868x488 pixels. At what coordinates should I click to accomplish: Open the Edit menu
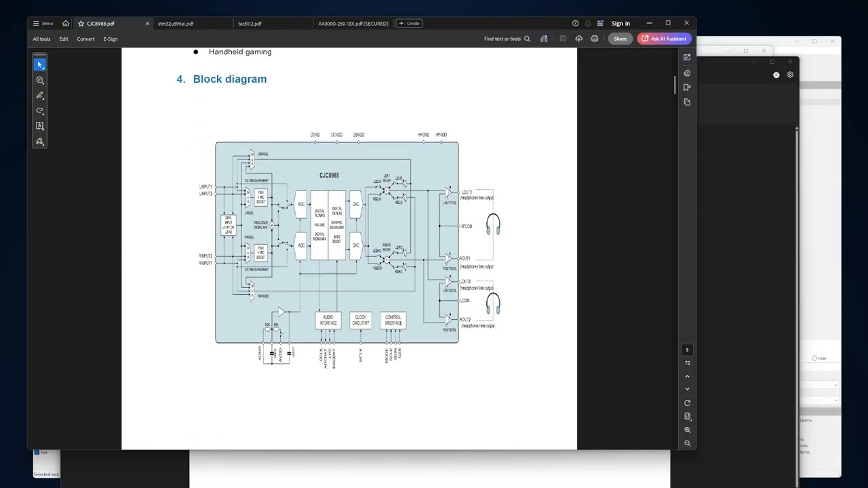click(64, 39)
